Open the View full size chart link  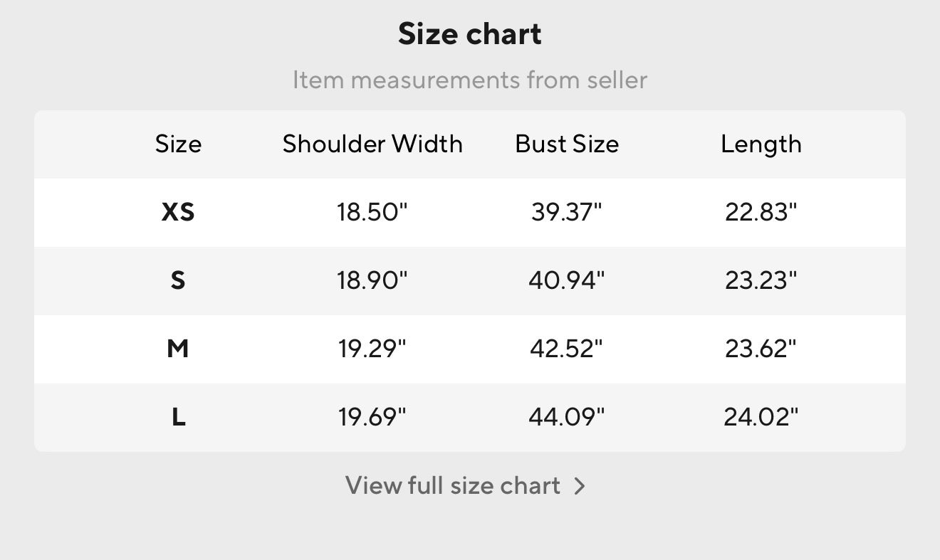tap(453, 485)
